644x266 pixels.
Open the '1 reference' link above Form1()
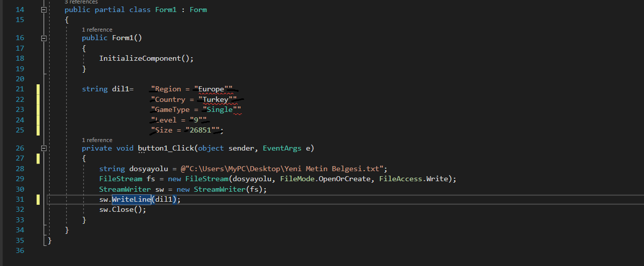click(97, 30)
